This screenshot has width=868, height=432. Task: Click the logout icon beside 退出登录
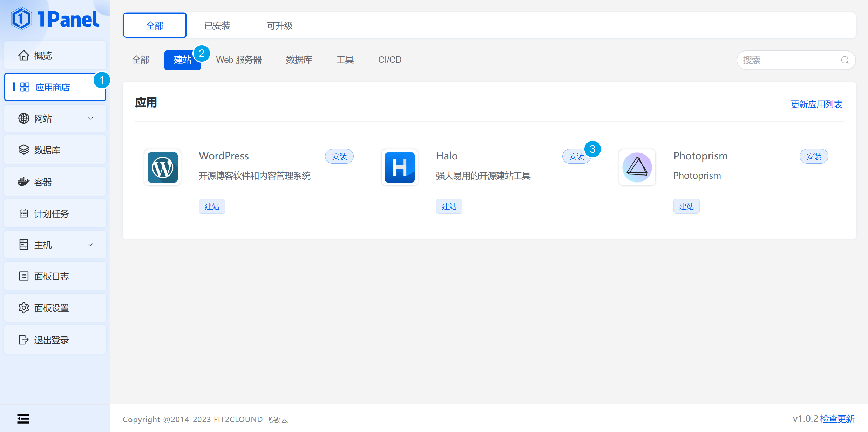[23, 340]
